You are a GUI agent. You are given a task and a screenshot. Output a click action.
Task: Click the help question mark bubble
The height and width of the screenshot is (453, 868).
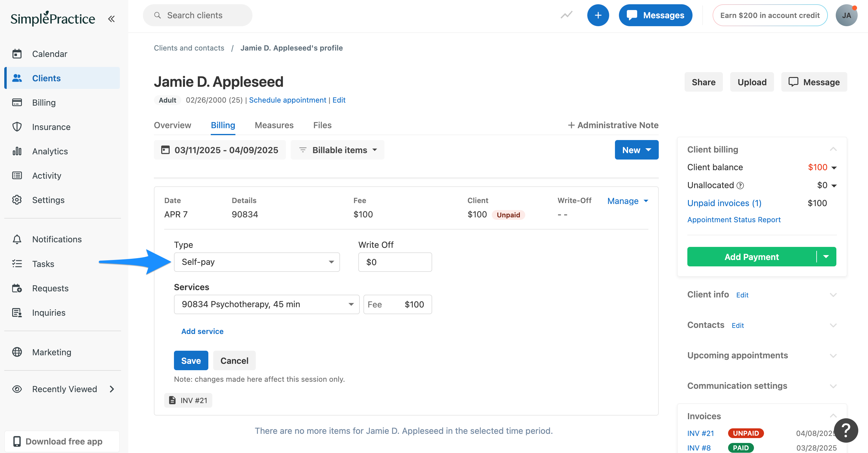coord(846,430)
